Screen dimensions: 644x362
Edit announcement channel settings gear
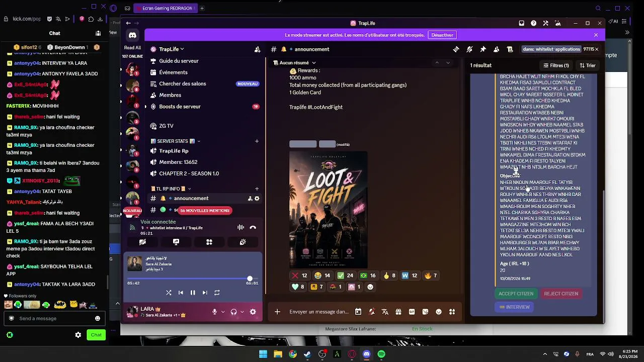[257, 199]
